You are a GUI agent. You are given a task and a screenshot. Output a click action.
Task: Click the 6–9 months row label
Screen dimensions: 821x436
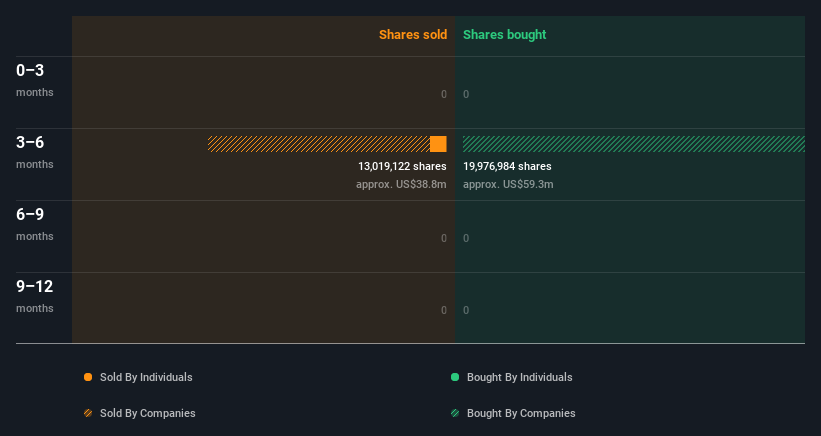(x=35, y=225)
